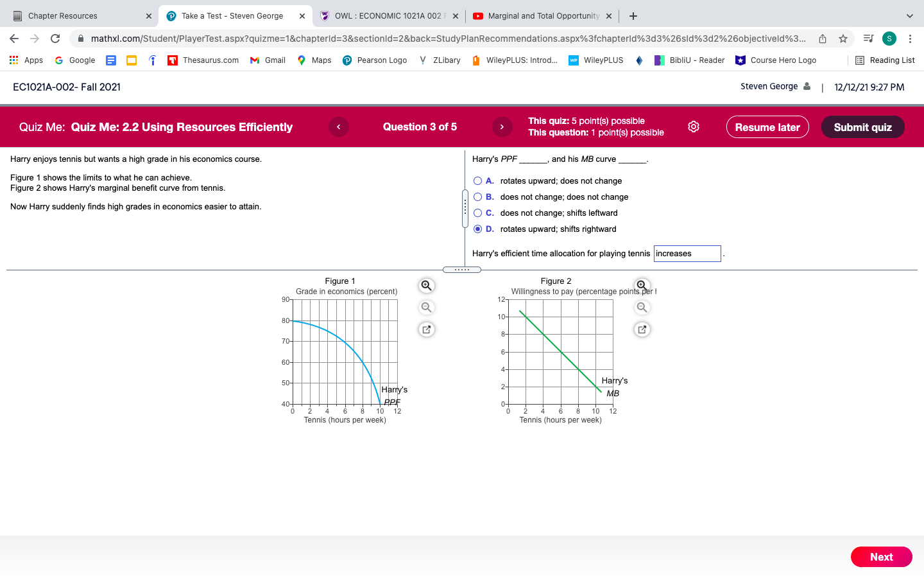924x578 pixels.
Task: Open Figure 2 in a larger window
Action: (x=642, y=329)
